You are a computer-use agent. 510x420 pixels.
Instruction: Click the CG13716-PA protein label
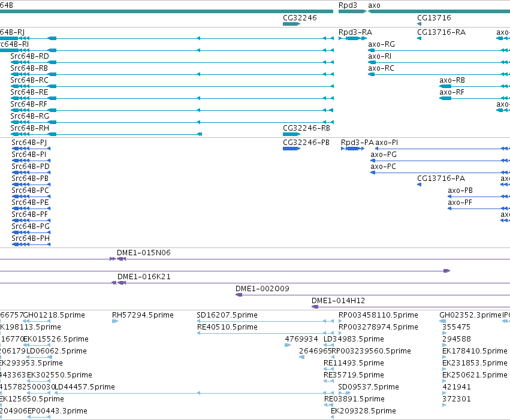[441, 179]
